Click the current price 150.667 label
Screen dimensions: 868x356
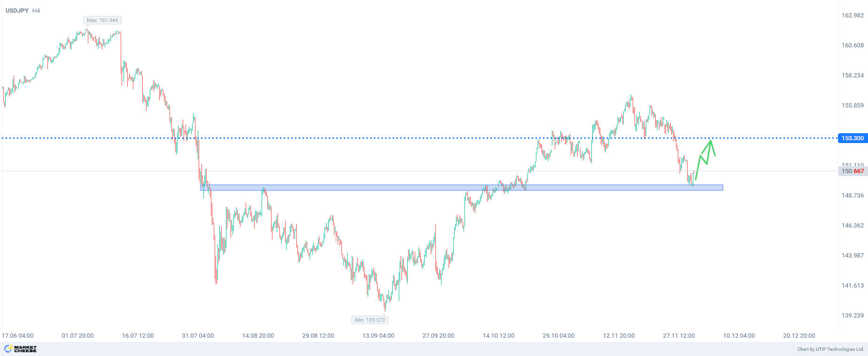click(852, 171)
